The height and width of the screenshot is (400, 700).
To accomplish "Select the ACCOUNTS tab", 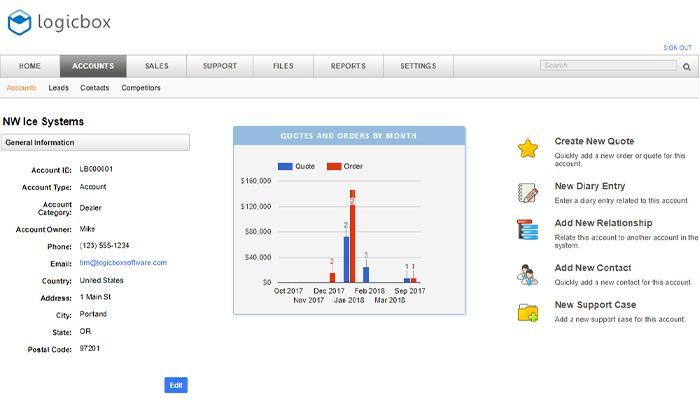I will coord(93,66).
